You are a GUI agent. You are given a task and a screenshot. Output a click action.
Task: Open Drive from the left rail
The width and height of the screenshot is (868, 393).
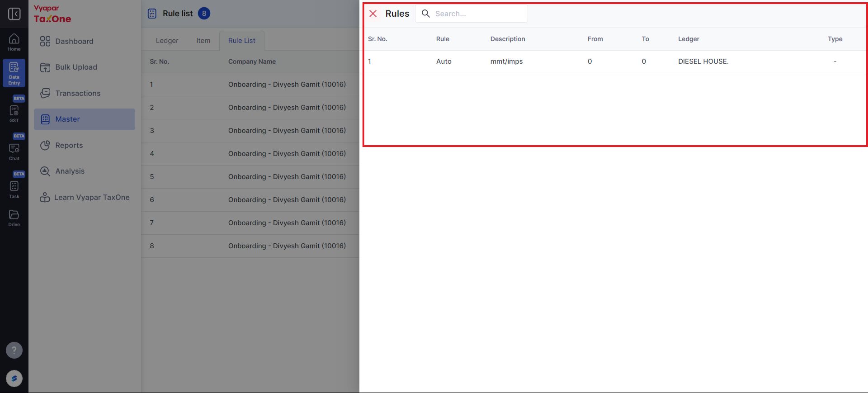point(14,218)
